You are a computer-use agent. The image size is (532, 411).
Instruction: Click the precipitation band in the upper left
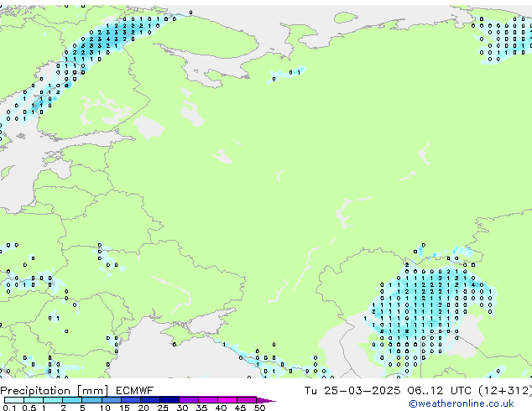96,44
